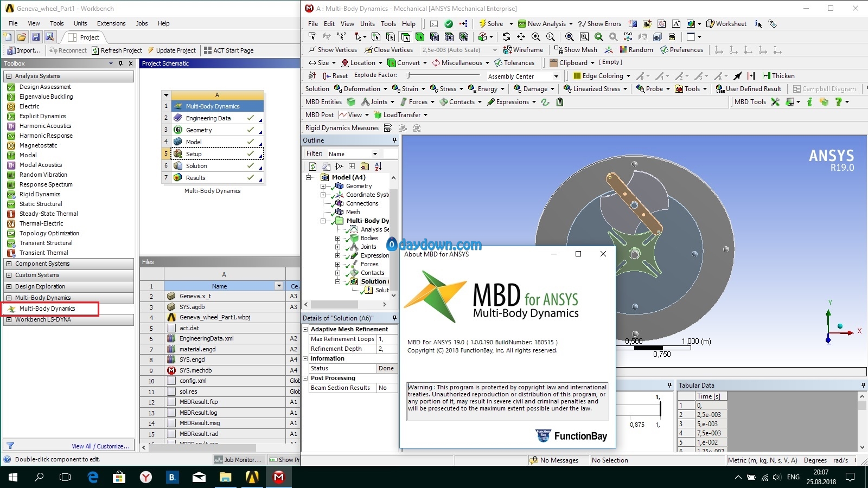The width and height of the screenshot is (868, 488).
Task: Select the Vertex selection filter icon
Action: click(x=376, y=37)
